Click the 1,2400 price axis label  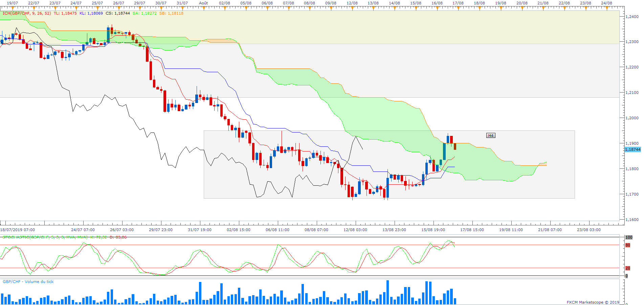(x=632, y=17)
